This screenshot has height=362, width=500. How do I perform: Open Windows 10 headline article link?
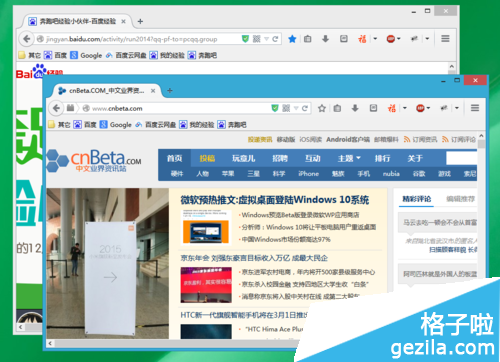coord(275,200)
